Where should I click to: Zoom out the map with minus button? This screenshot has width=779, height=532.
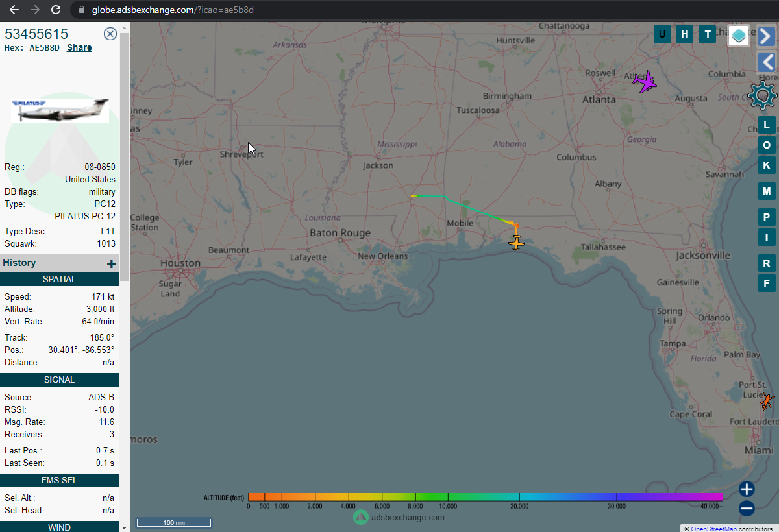pos(747,509)
